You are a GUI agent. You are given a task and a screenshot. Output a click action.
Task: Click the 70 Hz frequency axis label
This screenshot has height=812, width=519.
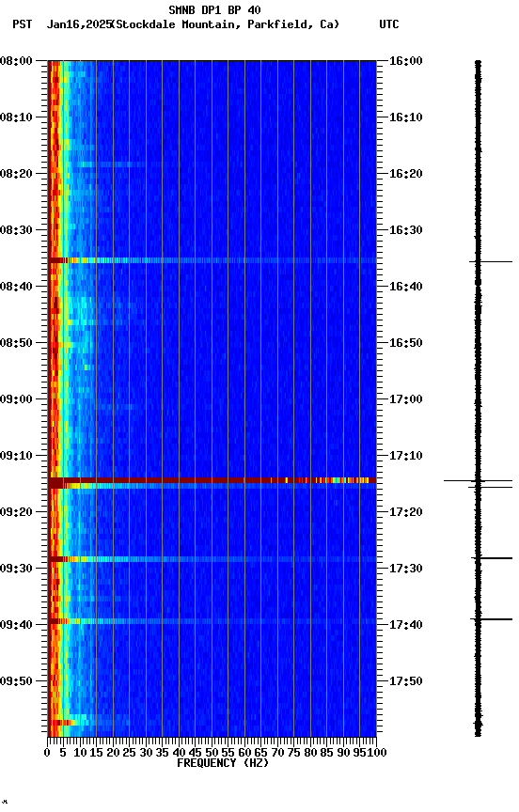coord(277,753)
